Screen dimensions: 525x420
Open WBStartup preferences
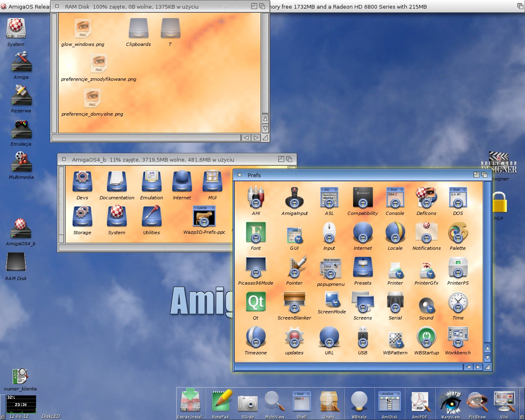426,337
